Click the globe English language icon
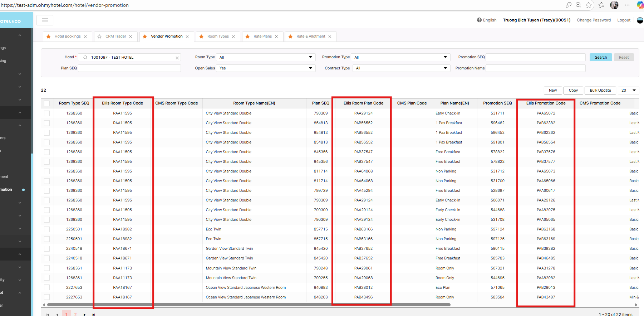The image size is (644, 316). (x=479, y=20)
